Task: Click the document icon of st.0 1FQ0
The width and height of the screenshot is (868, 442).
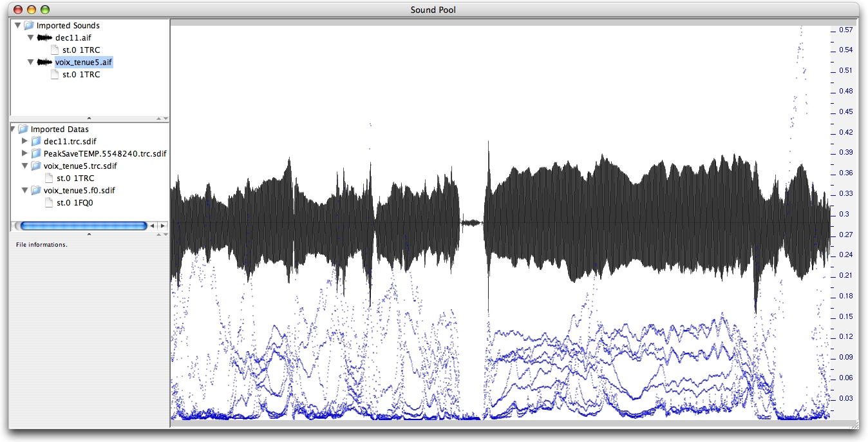Action: coord(50,203)
